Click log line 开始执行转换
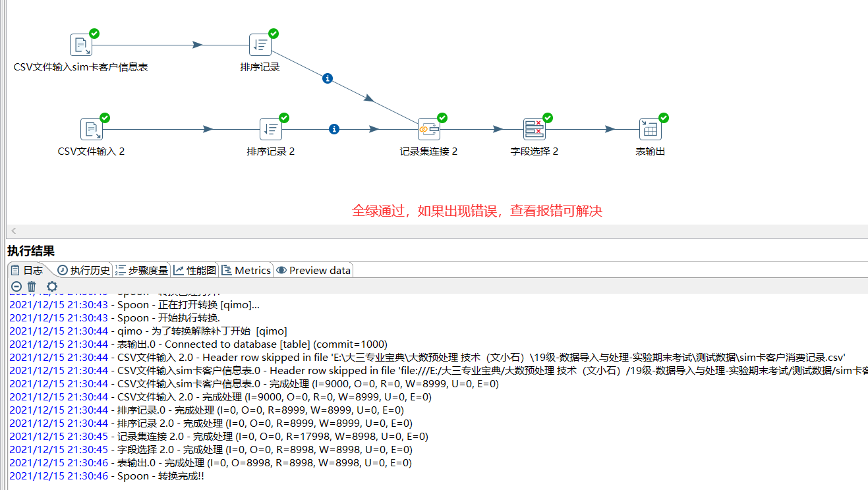This screenshot has height=490, width=868. coord(115,318)
